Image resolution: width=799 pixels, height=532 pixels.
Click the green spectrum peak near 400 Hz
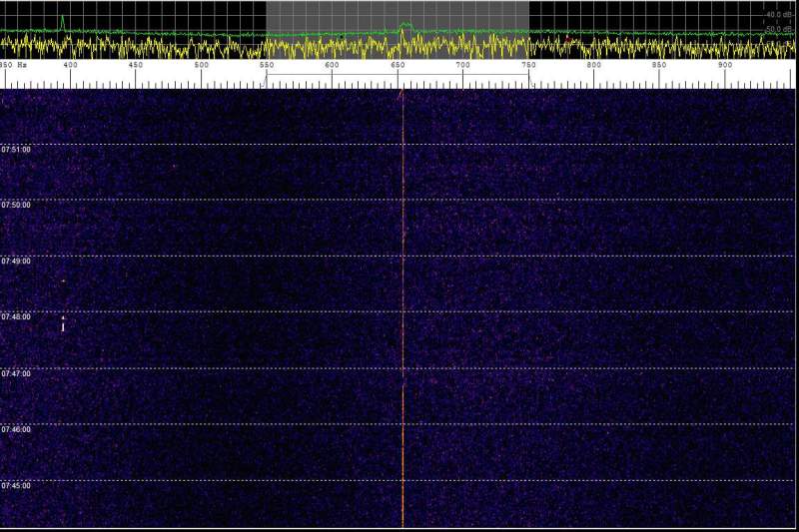[62, 20]
